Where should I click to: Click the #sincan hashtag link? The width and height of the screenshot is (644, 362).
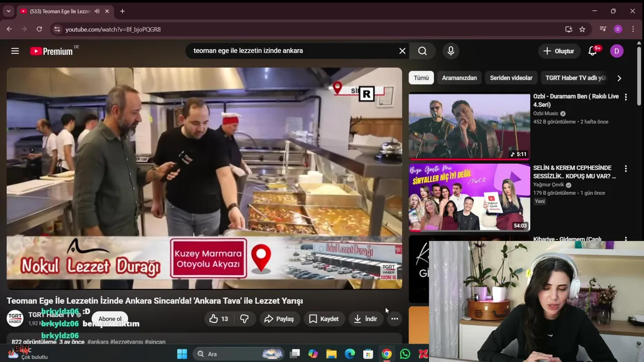155,342
